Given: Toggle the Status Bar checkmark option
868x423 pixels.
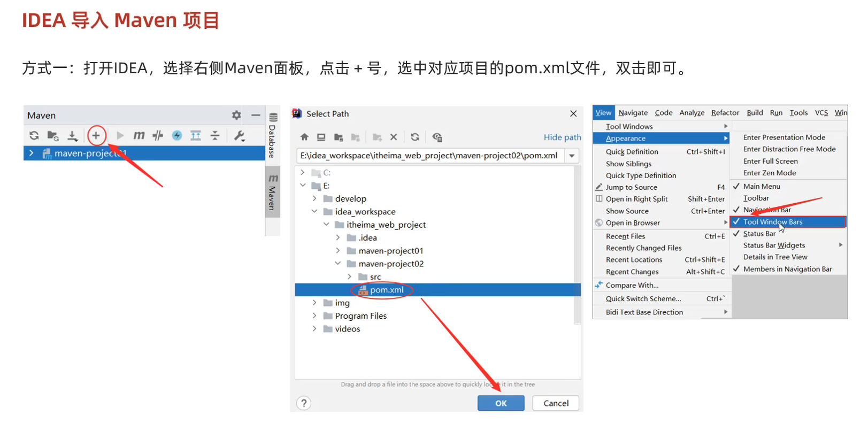Looking at the screenshot, I should pos(759,234).
